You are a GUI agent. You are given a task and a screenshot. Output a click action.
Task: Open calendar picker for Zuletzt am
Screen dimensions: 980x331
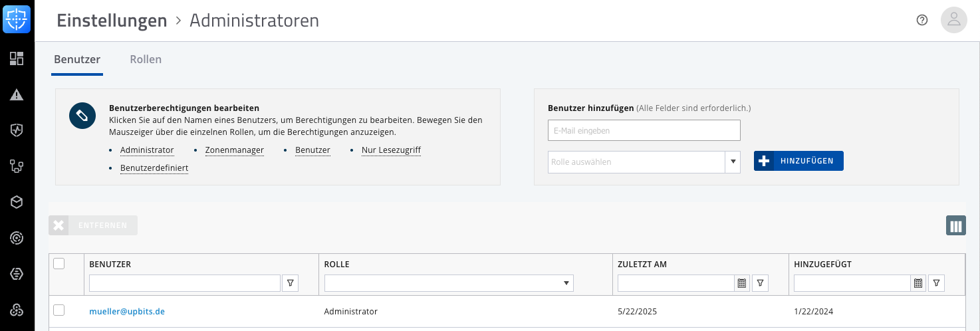click(742, 283)
